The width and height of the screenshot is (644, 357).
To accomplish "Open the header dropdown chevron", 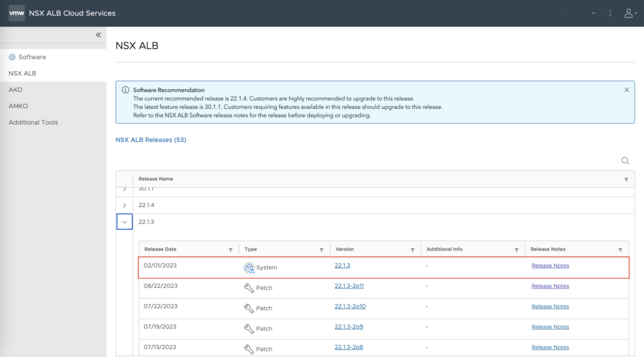I will tap(594, 13).
